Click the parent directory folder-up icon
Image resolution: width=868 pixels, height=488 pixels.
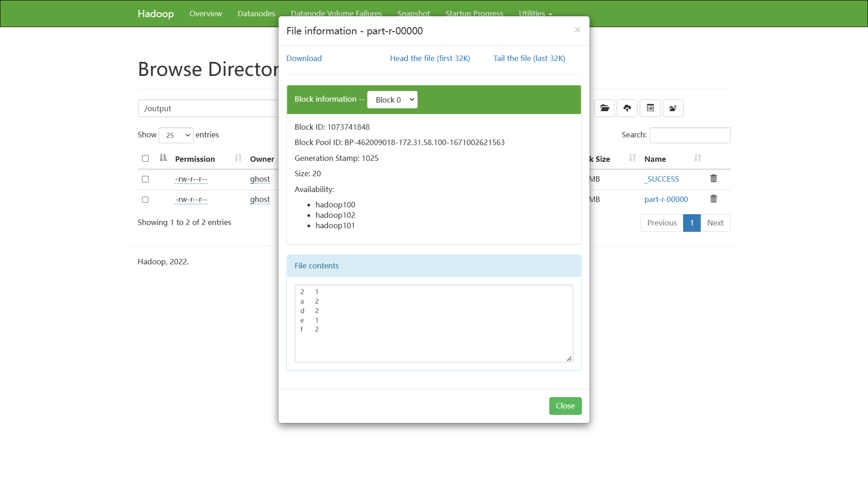point(673,108)
